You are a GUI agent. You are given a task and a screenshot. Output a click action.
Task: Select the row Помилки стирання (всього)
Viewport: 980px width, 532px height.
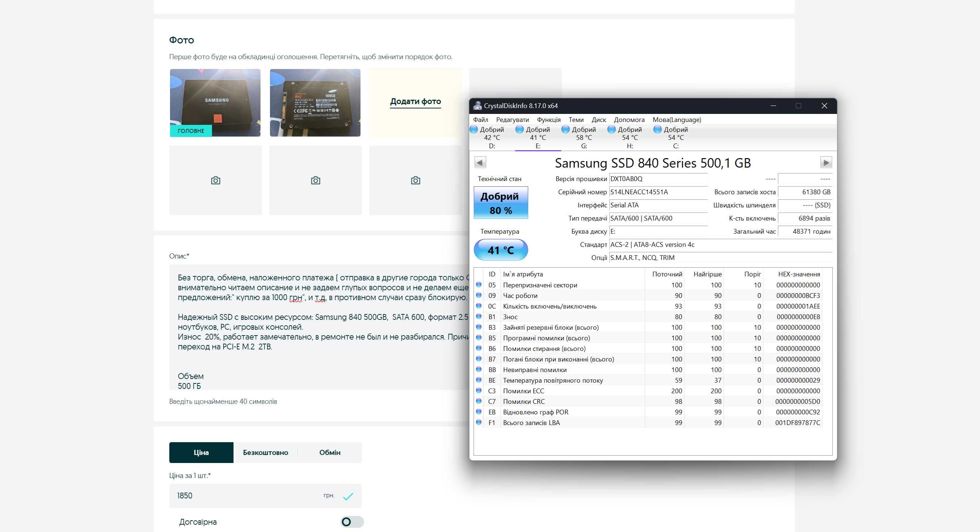tap(649, 348)
